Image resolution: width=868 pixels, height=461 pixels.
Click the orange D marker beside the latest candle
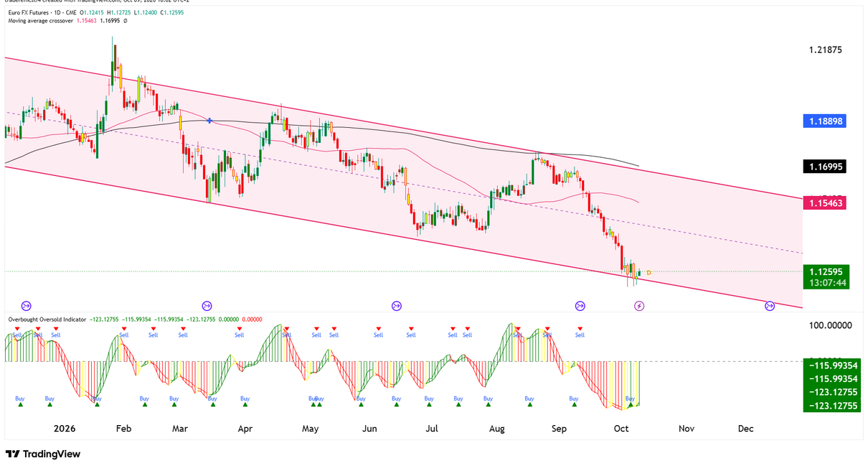coord(648,272)
